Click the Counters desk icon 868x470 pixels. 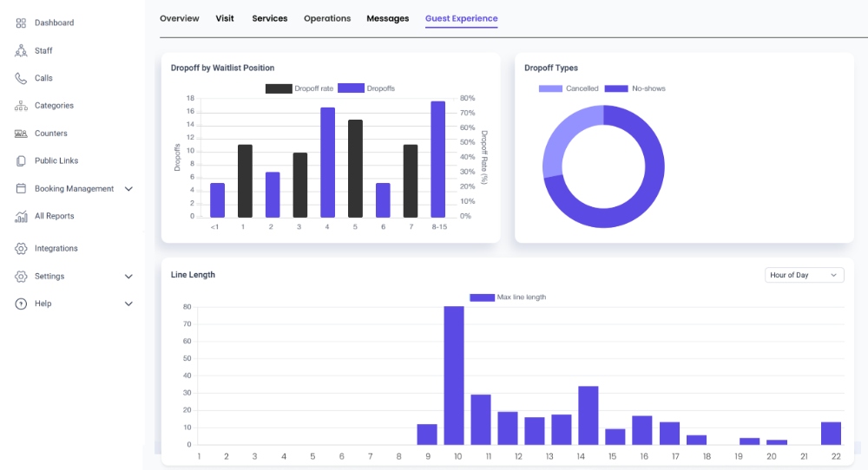coord(21,134)
